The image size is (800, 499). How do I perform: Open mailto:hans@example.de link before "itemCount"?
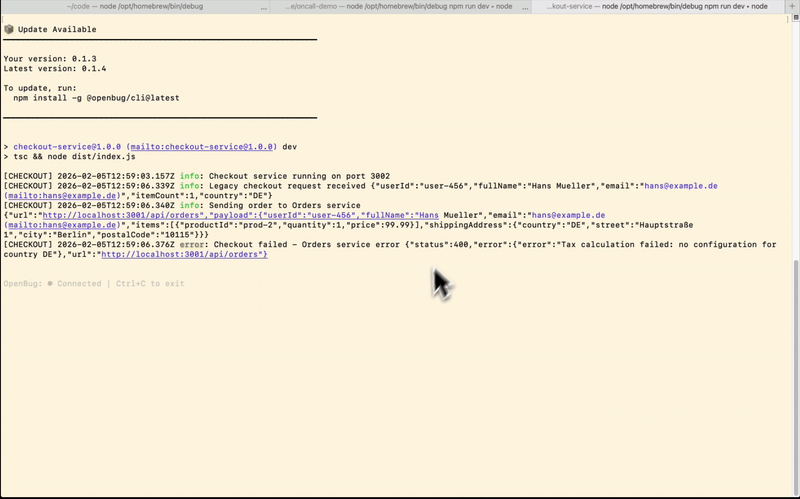[62, 196]
